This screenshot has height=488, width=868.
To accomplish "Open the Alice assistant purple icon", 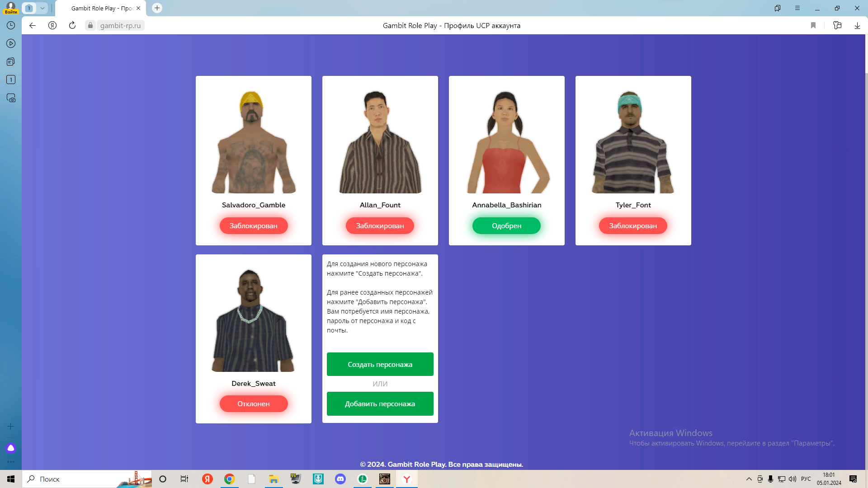I will coord(11,448).
